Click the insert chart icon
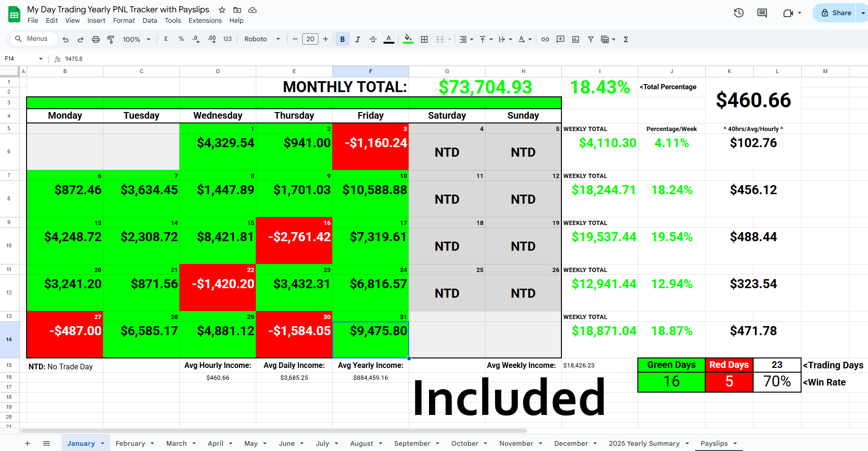868x451 pixels. (x=576, y=39)
